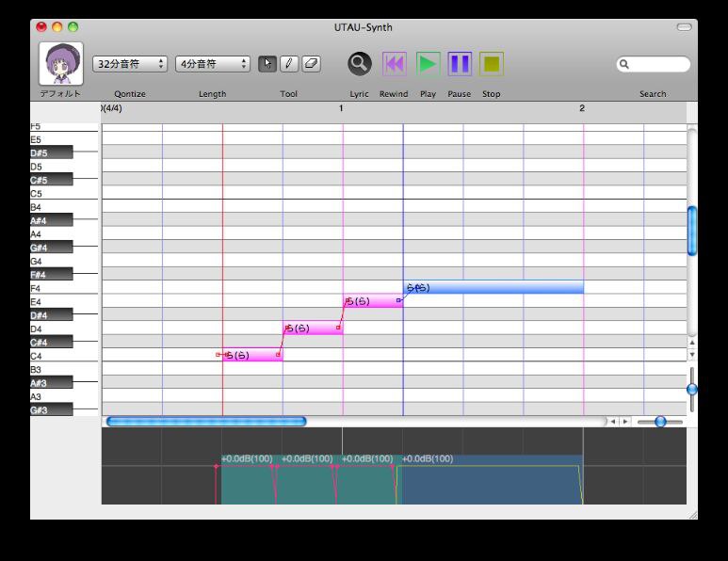Screen dimensions: 728x561
Task: Click the default voicebank avatar
Action: click(61, 64)
